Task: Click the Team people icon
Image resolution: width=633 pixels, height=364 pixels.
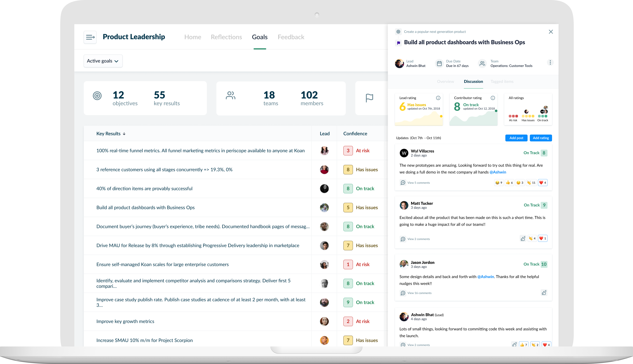Action: click(x=482, y=64)
